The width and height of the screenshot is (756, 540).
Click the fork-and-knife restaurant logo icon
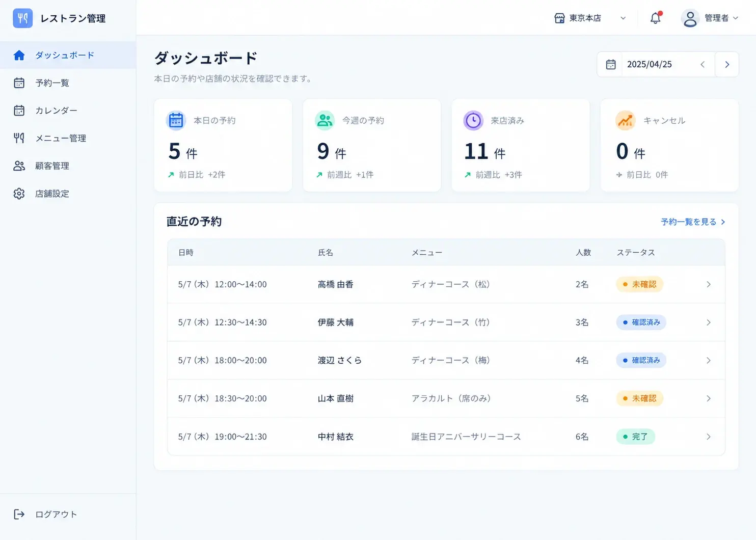click(22, 18)
